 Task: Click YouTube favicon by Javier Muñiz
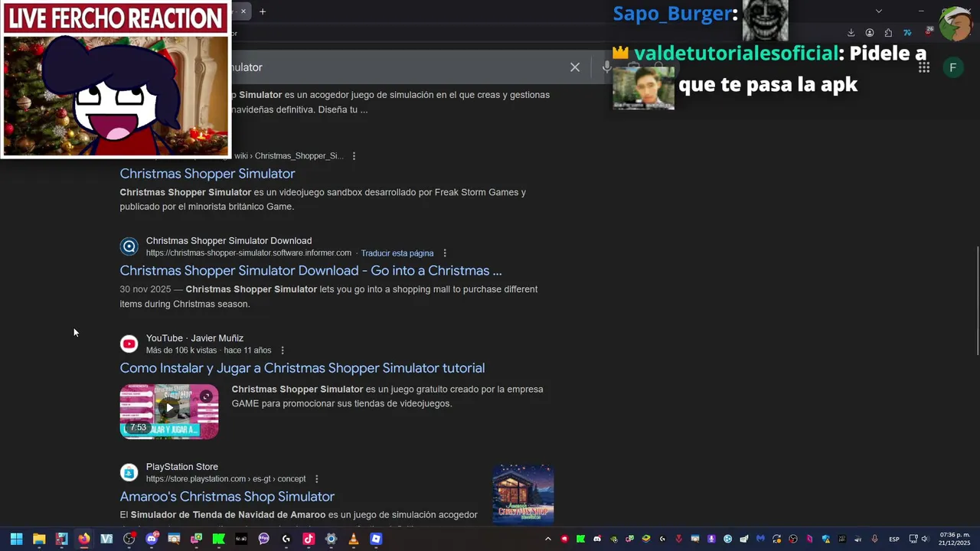pyautogui.click(x=129, y=344)
